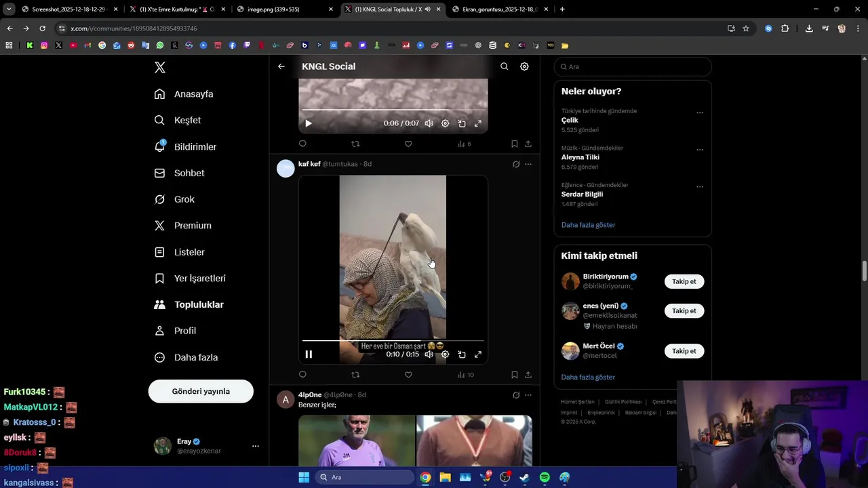The image size is (868, 488).
Task: Click the Ara search field on X
Action: pos(633,67)
